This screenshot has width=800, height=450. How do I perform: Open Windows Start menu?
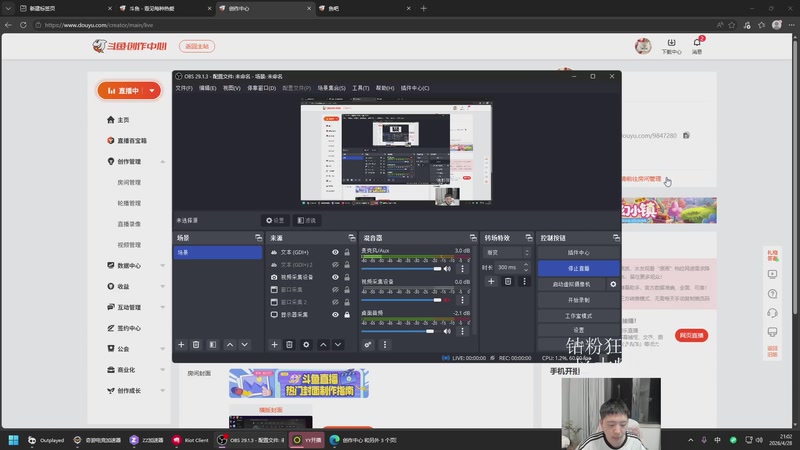(x=14, y=440)
